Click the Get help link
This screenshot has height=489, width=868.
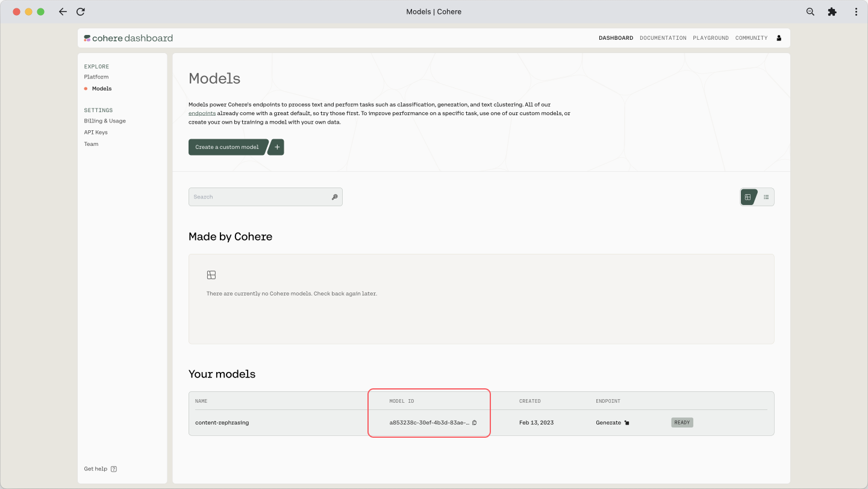96,469
